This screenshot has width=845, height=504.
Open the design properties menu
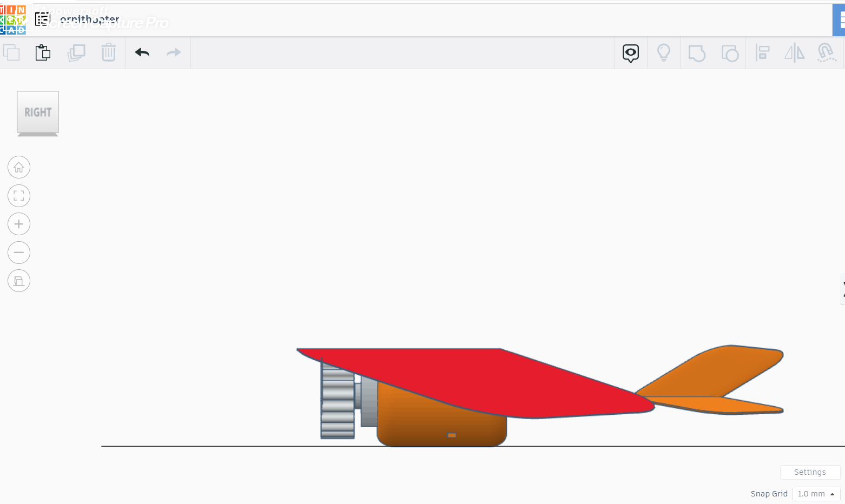(x=43, y=18)
